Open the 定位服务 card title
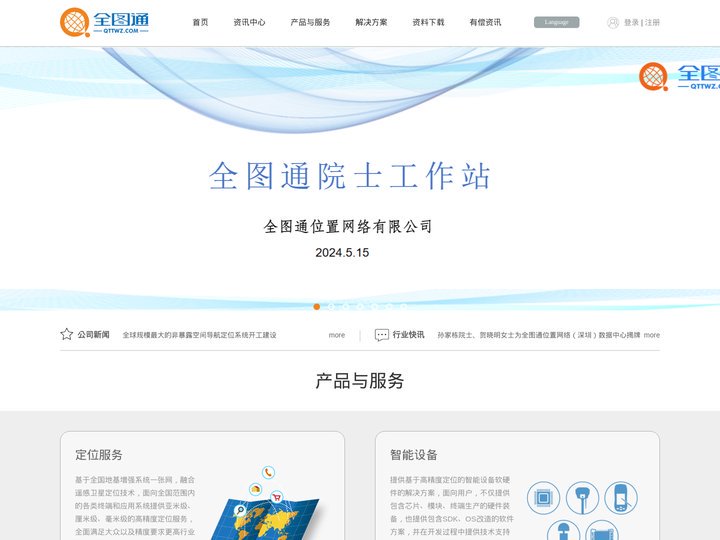The image size is (720, 540). point(99,455)
